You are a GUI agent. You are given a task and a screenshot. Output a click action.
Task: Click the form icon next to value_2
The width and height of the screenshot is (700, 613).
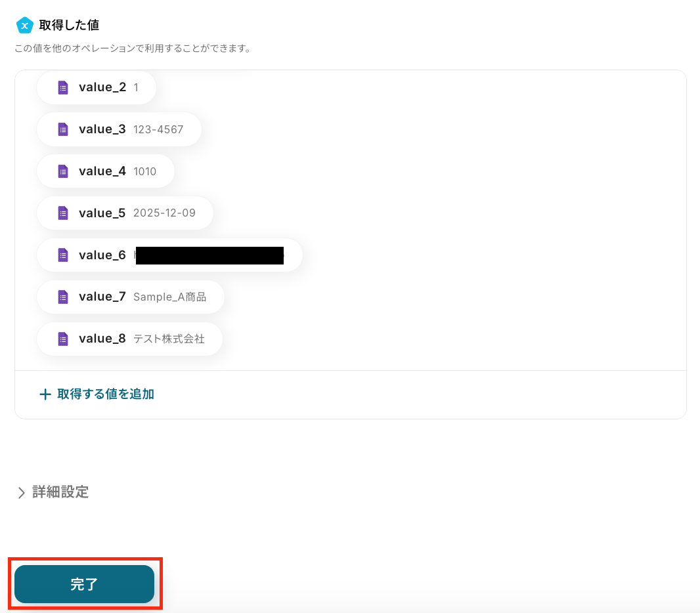click(63, 87)
